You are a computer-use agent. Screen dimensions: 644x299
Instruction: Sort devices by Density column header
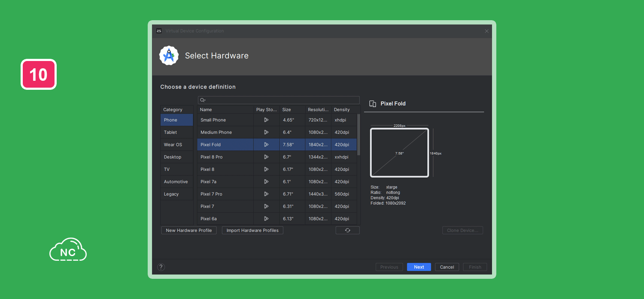point(344,110)
